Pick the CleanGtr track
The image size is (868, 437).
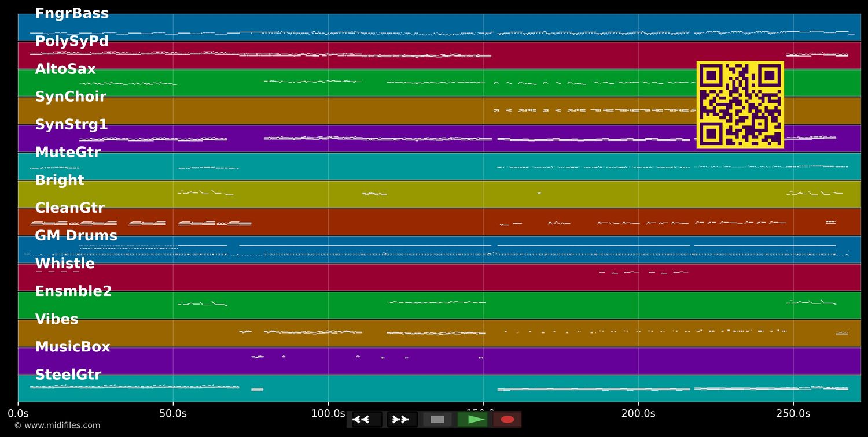[x=70, y=208]
